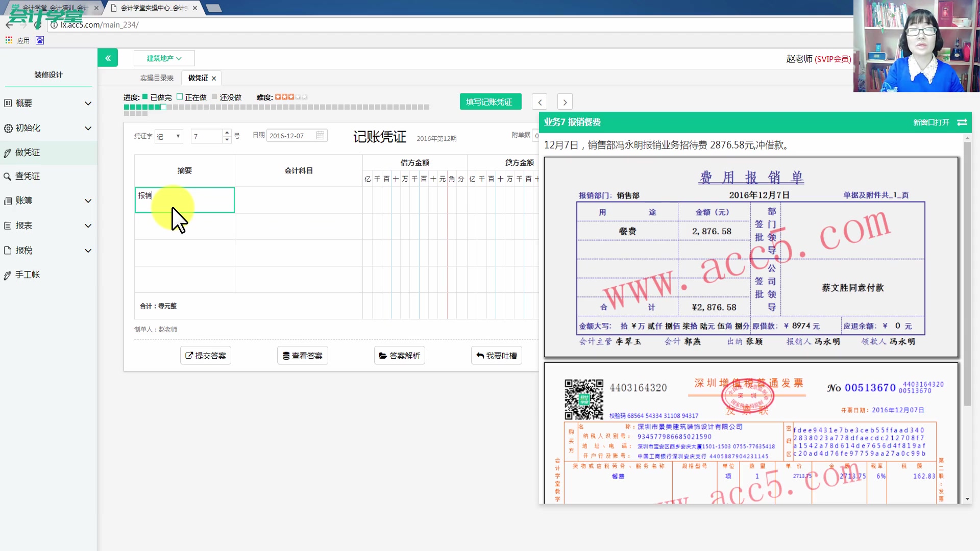Open the 查凭证 search icon in sidebar
The height and width of the screenshot is (551, 980).
(x=8, y=176)
